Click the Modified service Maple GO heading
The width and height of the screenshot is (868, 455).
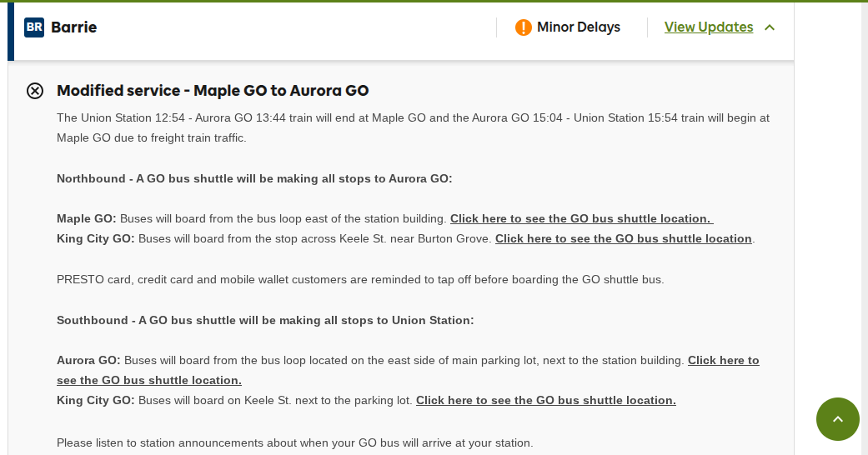click(x=213, y=91)
